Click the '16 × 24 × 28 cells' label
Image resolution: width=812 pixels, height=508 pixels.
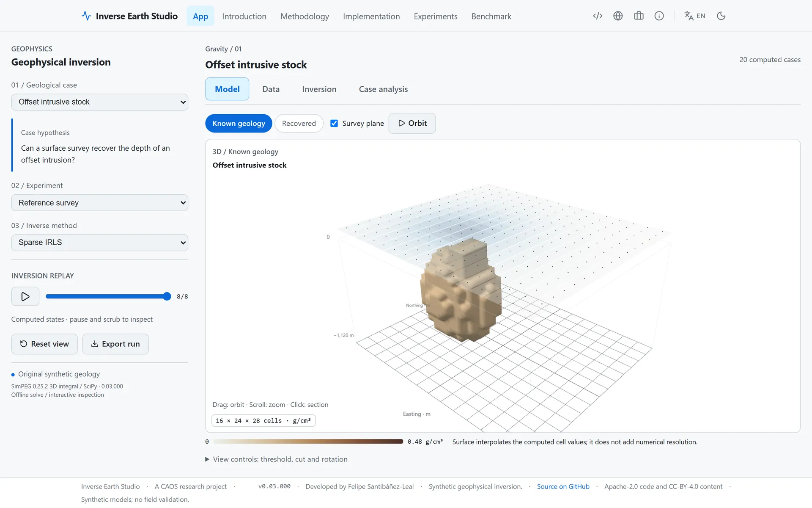(263, 421)
